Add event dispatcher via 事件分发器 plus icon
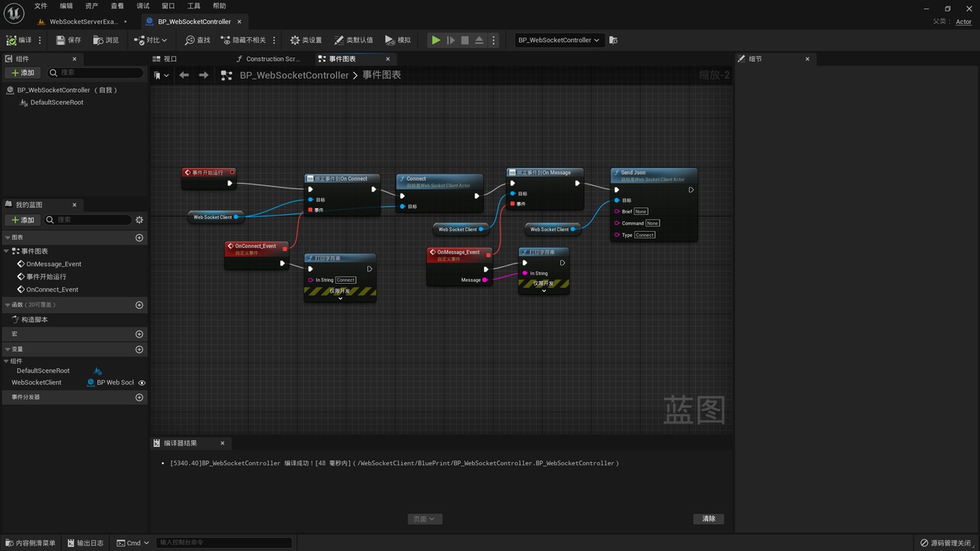 pos(139,397)
